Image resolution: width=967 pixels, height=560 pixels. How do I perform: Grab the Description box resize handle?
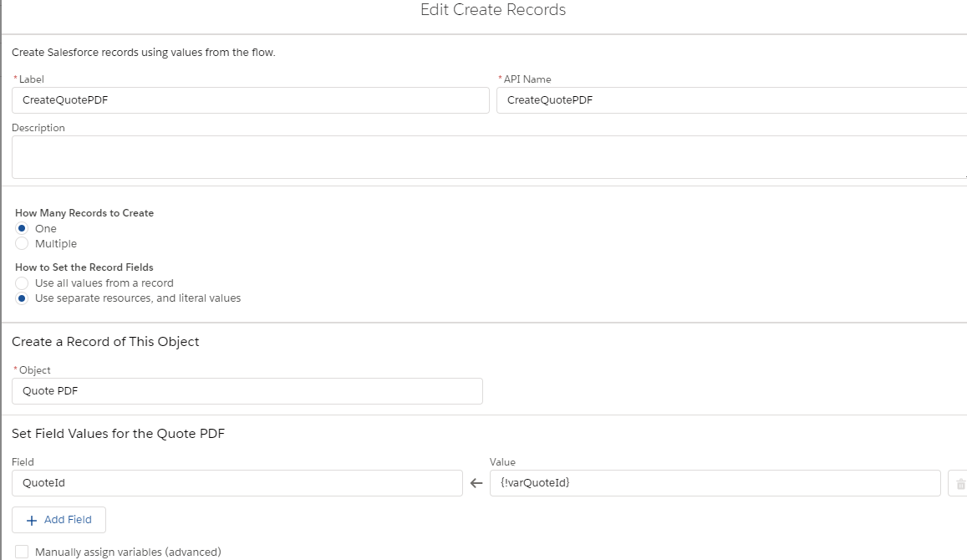coord(964,176)
